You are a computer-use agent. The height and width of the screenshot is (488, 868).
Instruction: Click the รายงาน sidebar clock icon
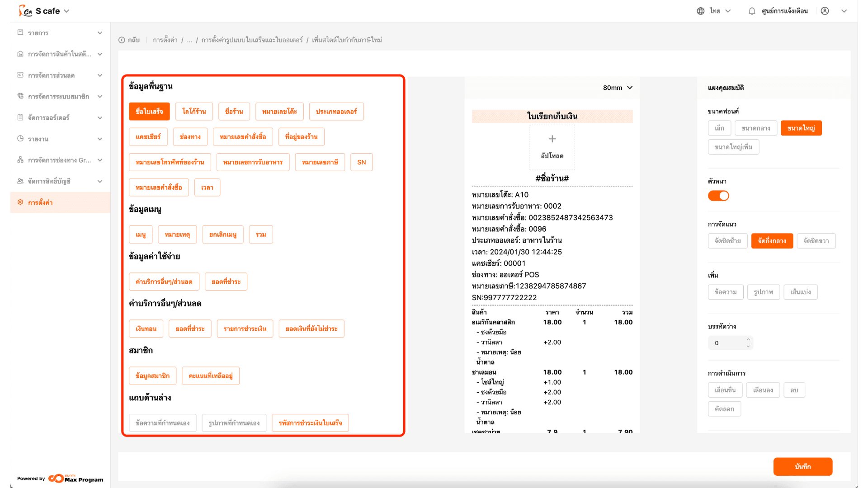20,139
